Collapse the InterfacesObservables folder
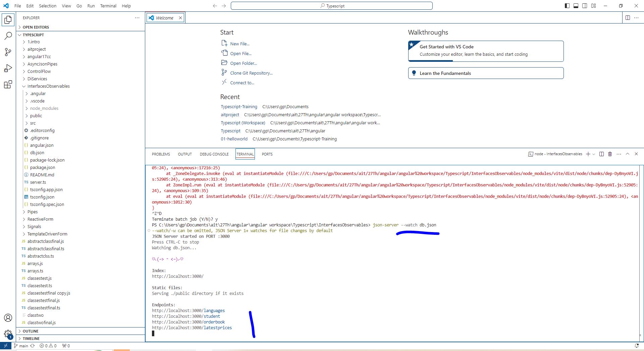The image size is (644, 351). (48, 86)
